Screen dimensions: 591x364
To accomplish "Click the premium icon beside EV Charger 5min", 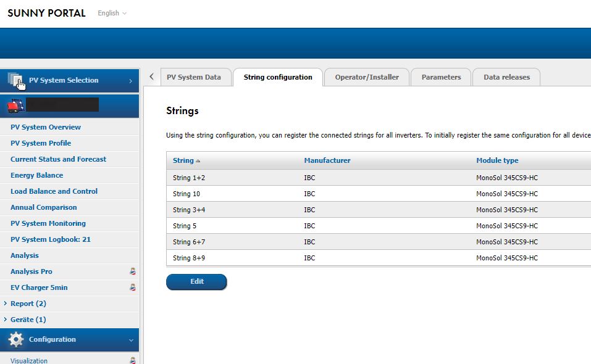I will [x=132, y=287].
